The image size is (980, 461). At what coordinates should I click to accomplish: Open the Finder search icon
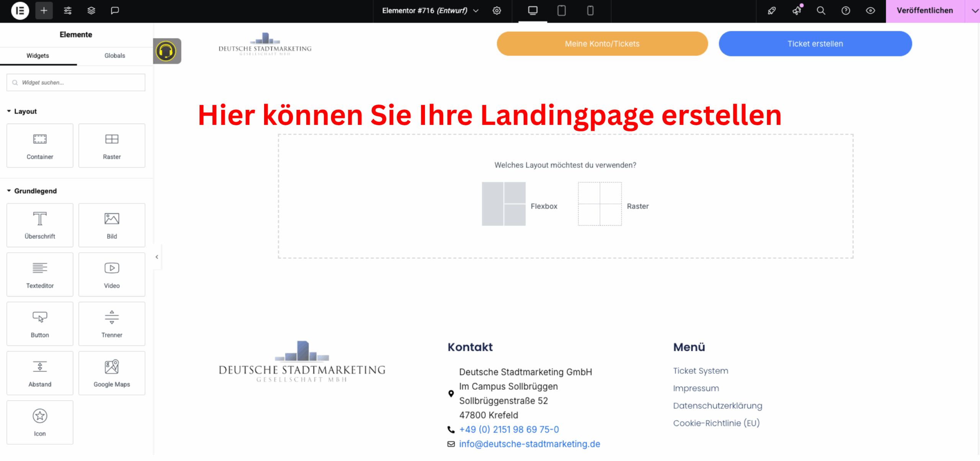click(821, 10)
